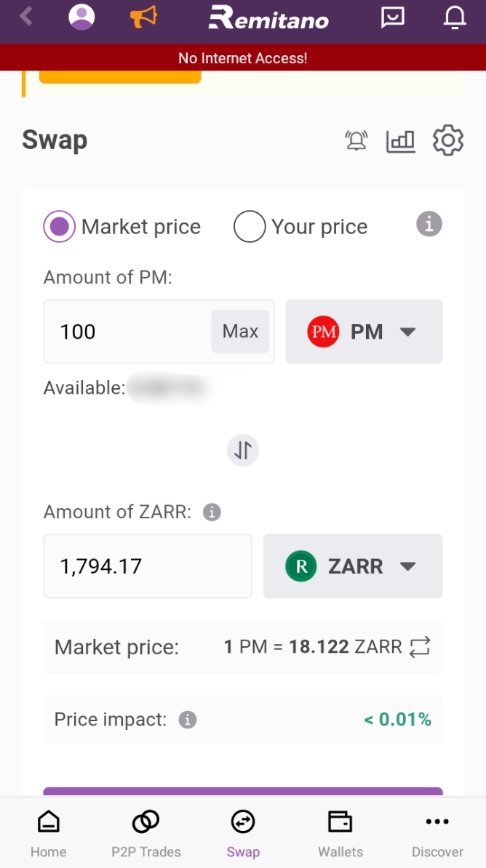Open the megaphone announcements icon
Image resolution: width=486 pixels, height=868 pixels.
(143, 17)
